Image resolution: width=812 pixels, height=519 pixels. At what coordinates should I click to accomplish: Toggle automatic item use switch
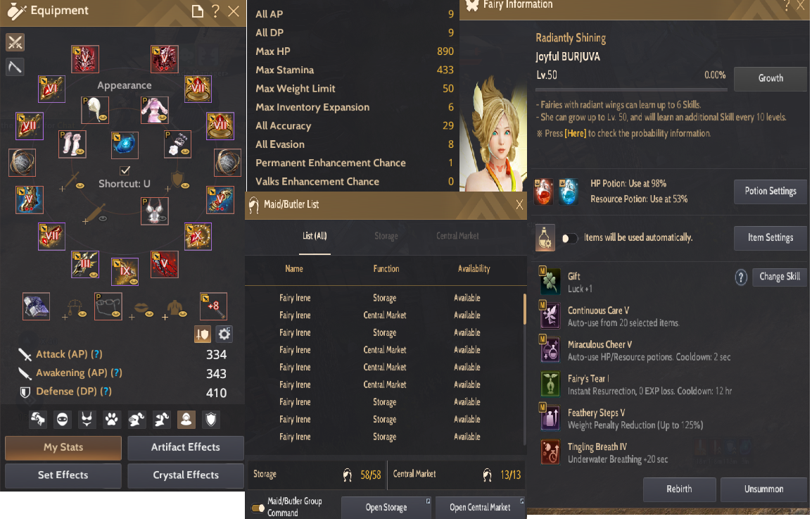tap(569, 238)
